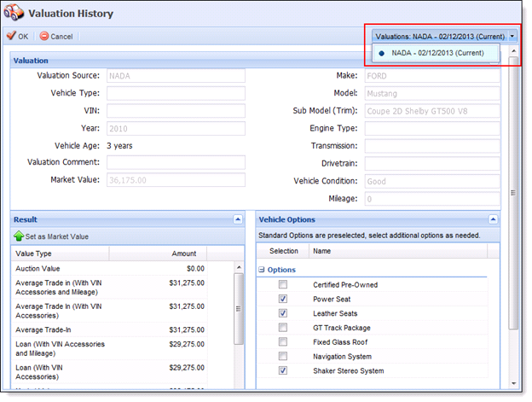This screenshot has width=532, height=402.
Task: Collapse the Vehicle Options panel
Action: pyautogui.click(x=493, y=219)
